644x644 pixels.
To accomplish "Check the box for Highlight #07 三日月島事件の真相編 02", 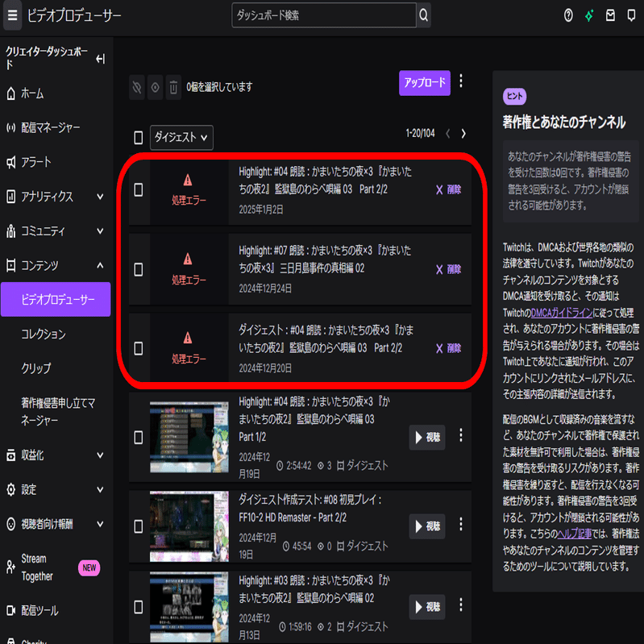I will click(x=139, y=269).
